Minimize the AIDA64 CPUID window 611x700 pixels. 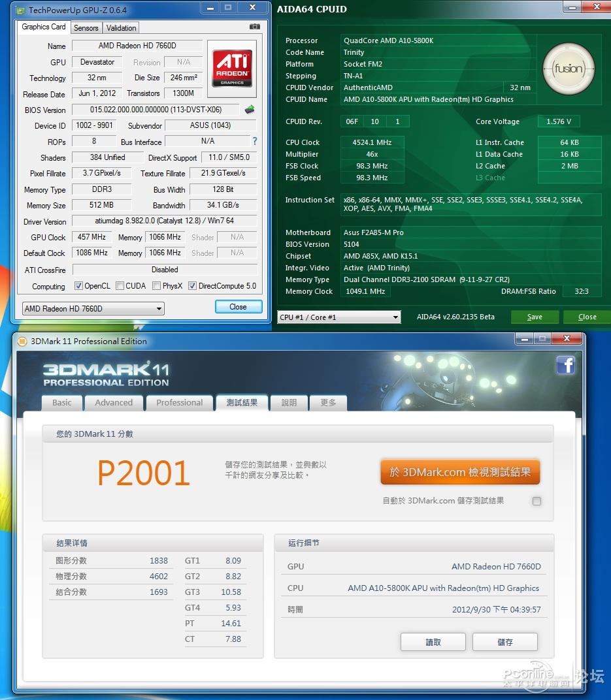[572, 7]
